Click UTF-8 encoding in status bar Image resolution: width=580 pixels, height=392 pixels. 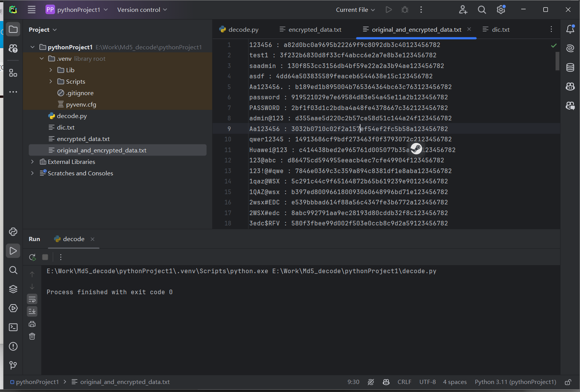pyautogui.click(x=427, y=382)
